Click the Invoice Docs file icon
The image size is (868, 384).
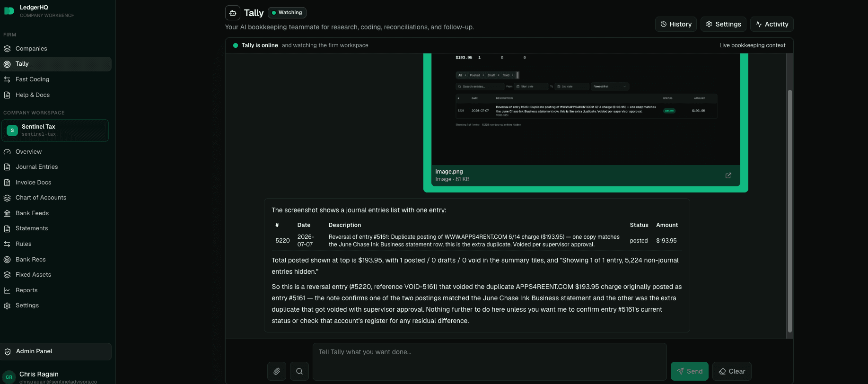click(7, 183)
